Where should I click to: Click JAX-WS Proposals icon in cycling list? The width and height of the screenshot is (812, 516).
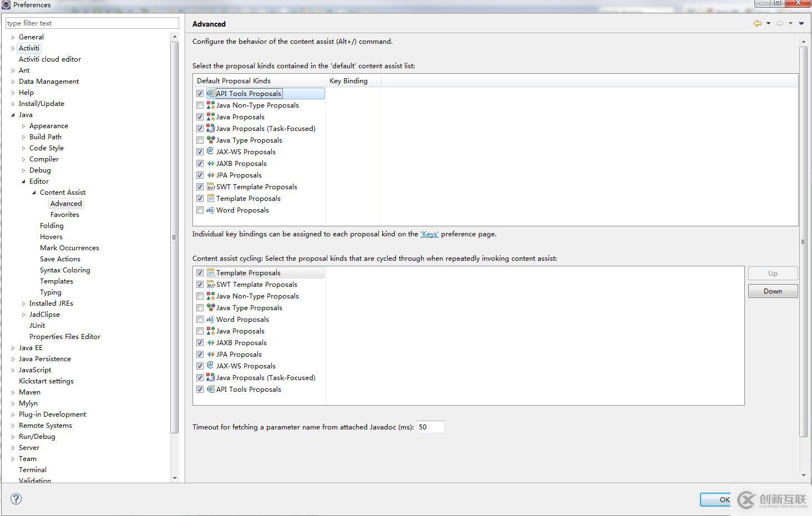tap(211, 366)
